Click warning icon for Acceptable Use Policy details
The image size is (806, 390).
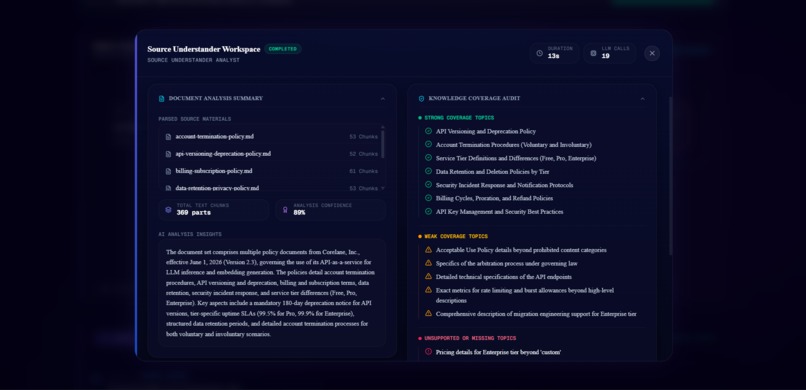point(428,250)
